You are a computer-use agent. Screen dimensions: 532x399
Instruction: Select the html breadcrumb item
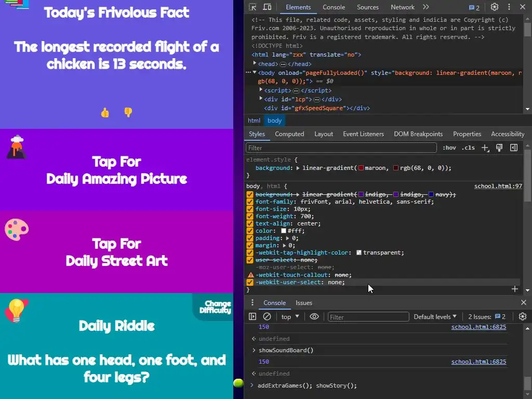254,121
